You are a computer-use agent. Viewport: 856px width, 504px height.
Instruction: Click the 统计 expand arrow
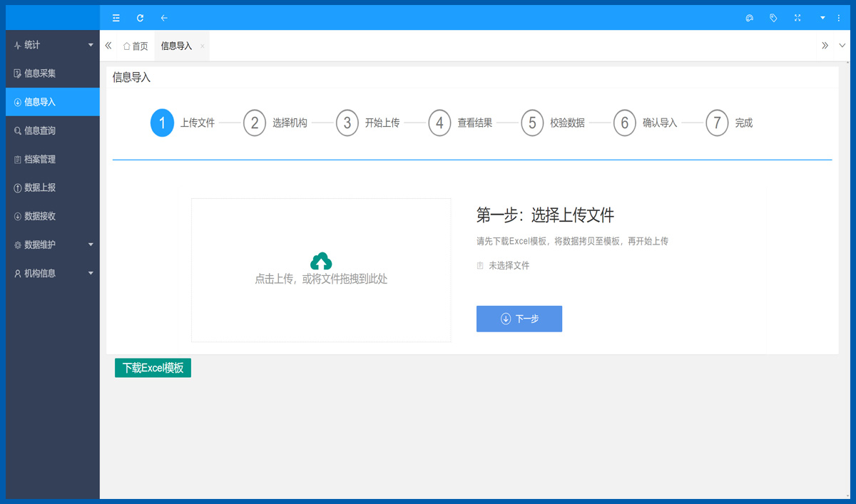click(x=91, y=45)
